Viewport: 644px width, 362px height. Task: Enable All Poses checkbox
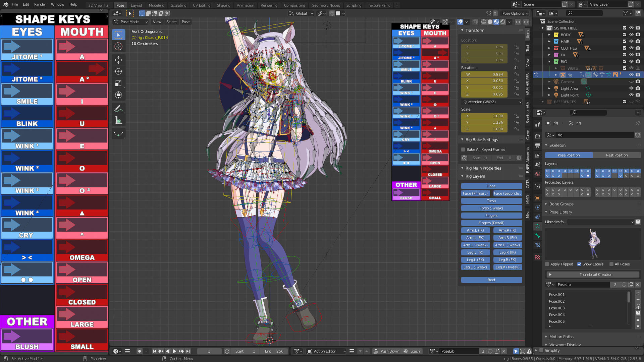(x=611, y=264)
